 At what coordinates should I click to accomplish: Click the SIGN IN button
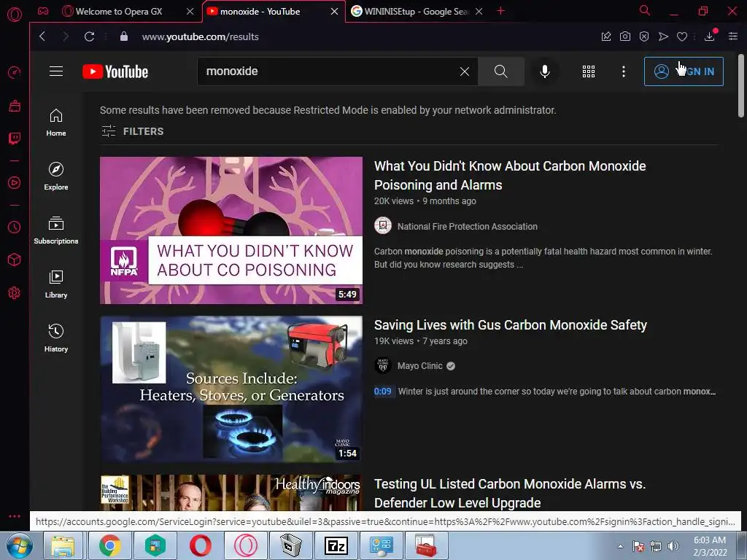pos(684,71)
